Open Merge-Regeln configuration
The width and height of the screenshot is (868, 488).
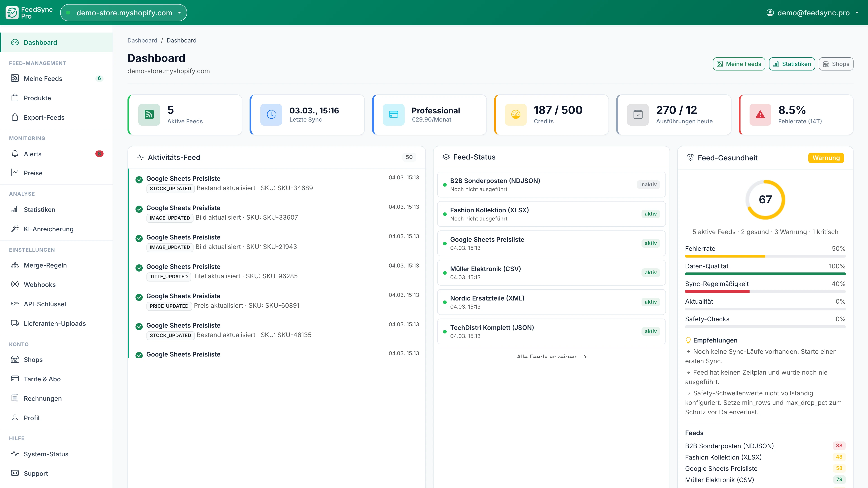[x=45, y=265]
